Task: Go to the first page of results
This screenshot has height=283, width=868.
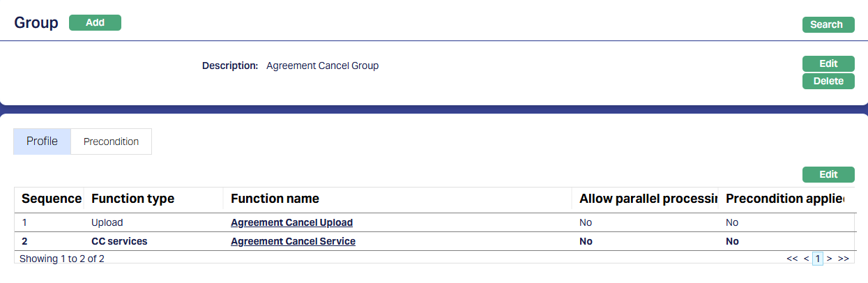Action: (792, 259)
